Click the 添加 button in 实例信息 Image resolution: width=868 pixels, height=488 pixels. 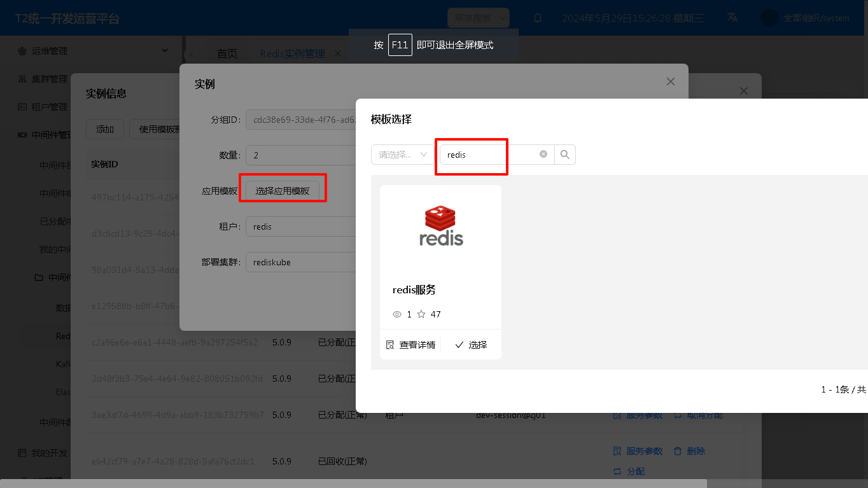tap(105, 129)
